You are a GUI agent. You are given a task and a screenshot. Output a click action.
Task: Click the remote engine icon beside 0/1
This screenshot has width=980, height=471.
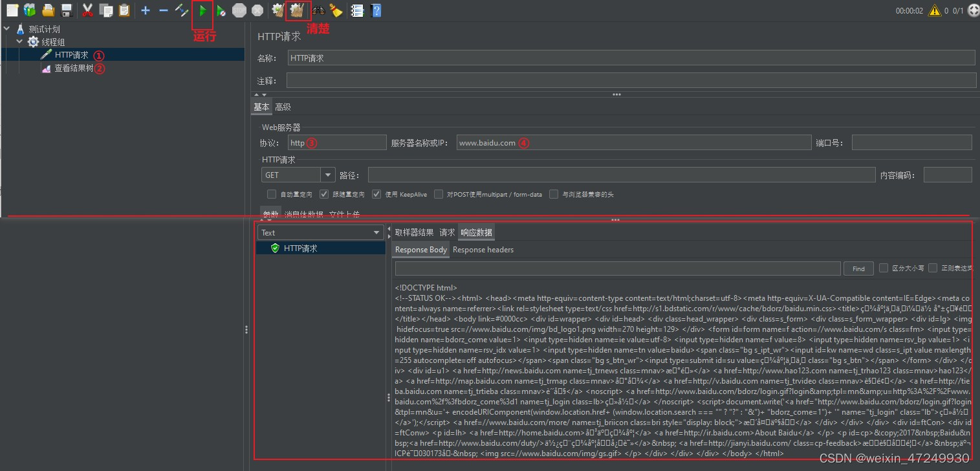coord(972,10)
